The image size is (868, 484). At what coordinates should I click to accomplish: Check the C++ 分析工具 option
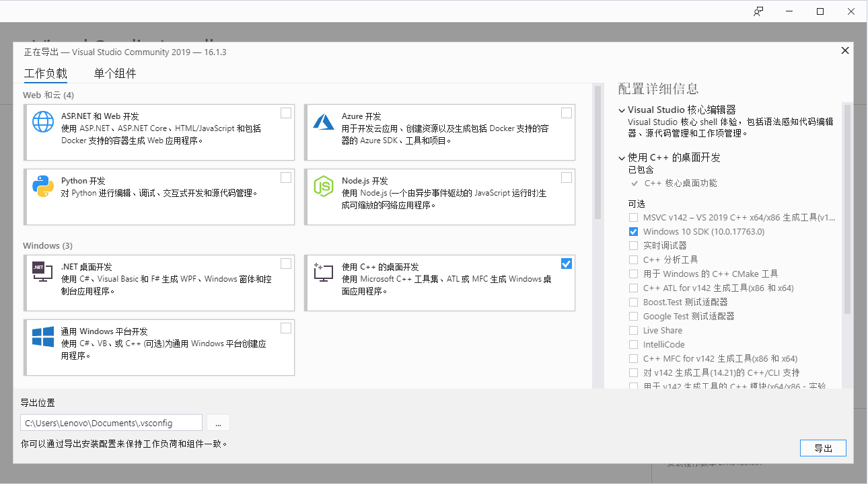(x=633, y=259)
